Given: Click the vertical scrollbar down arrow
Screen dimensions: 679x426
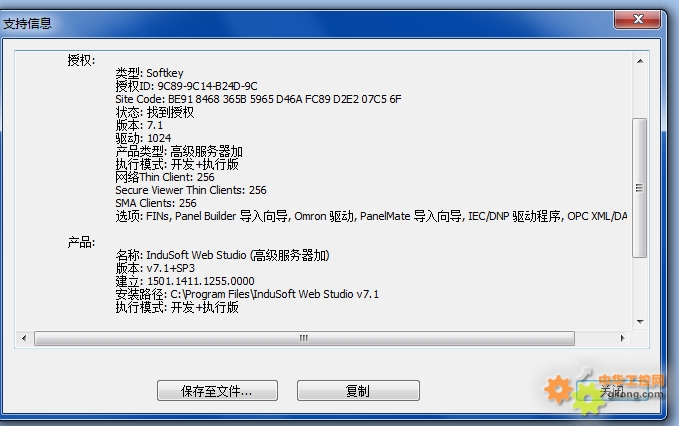Looking at the screenshot, I should [x=640, y=322].
